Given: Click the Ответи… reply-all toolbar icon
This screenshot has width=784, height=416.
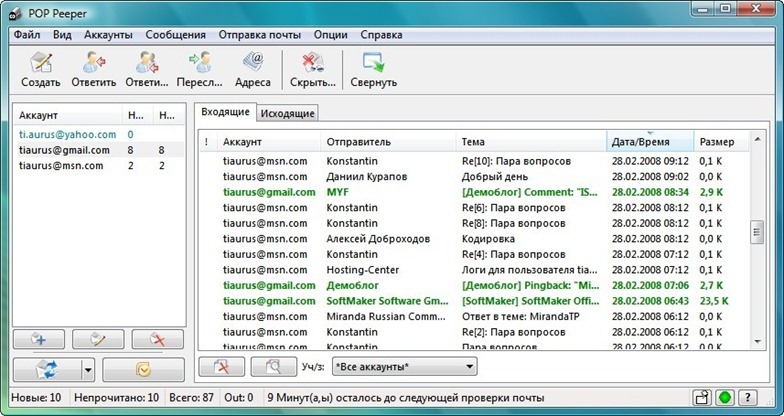Looking at the screenshot, I should (x=147, y=63).
